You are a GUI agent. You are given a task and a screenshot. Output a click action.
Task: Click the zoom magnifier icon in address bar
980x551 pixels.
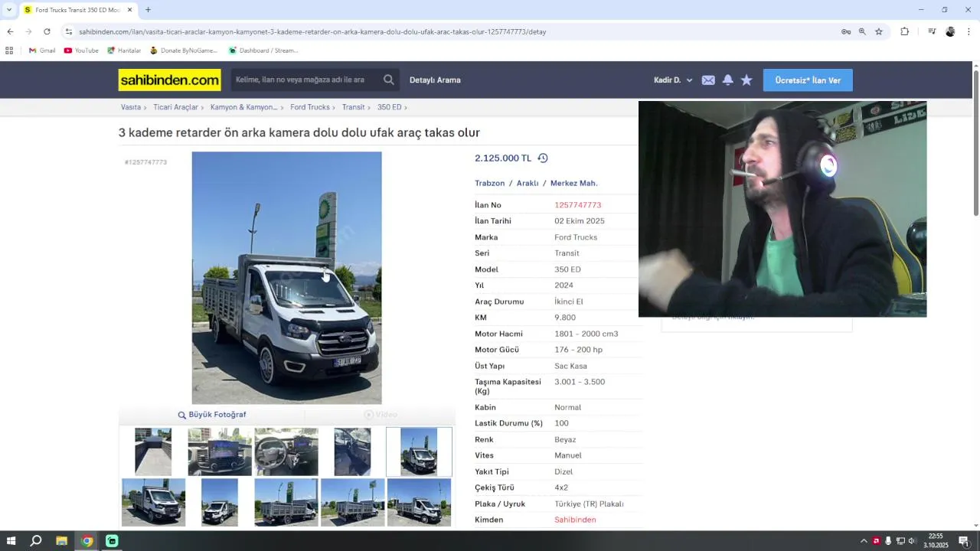862,31
